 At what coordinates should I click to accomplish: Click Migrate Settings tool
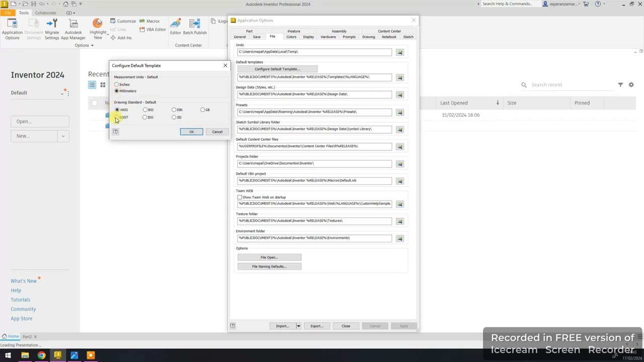(52, 29)
